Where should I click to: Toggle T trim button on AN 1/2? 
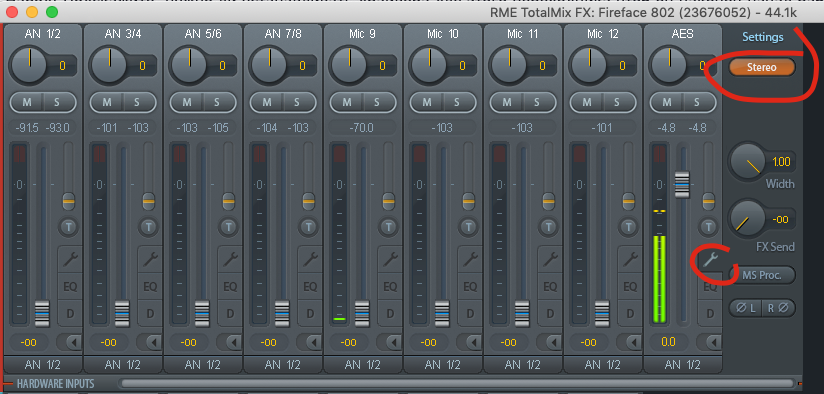pyautogui.click(x=69, y=227)
